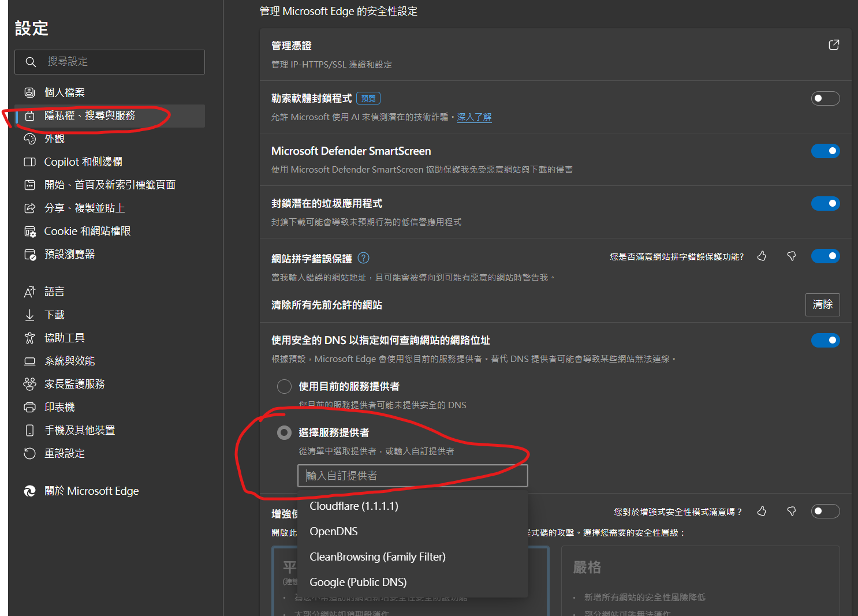Choose CleanBrowsing (Family Filter) provider
The height and width of the screenshot is (616, 858).
(x=413, y=557)
